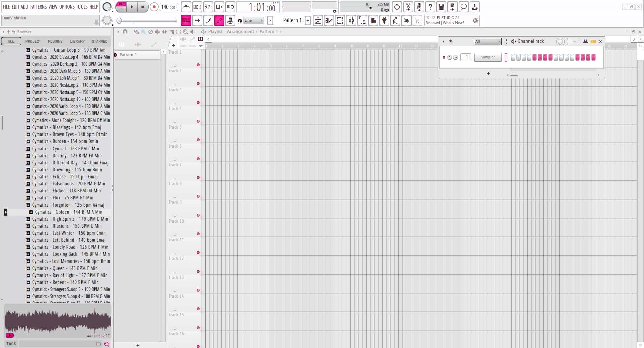Add a channel with Channel rack plus
644x348 pixels.
coord(488,73)
